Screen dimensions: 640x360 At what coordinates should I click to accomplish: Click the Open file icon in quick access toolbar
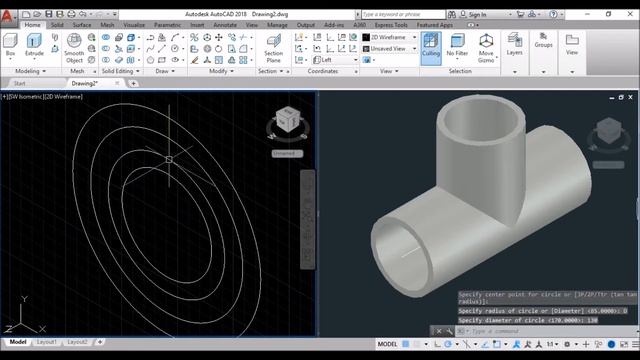tap(37, 14)
